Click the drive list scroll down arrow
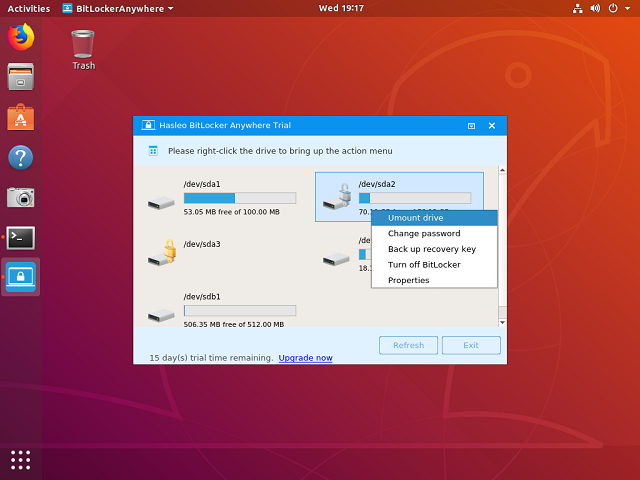 point(502,322)
